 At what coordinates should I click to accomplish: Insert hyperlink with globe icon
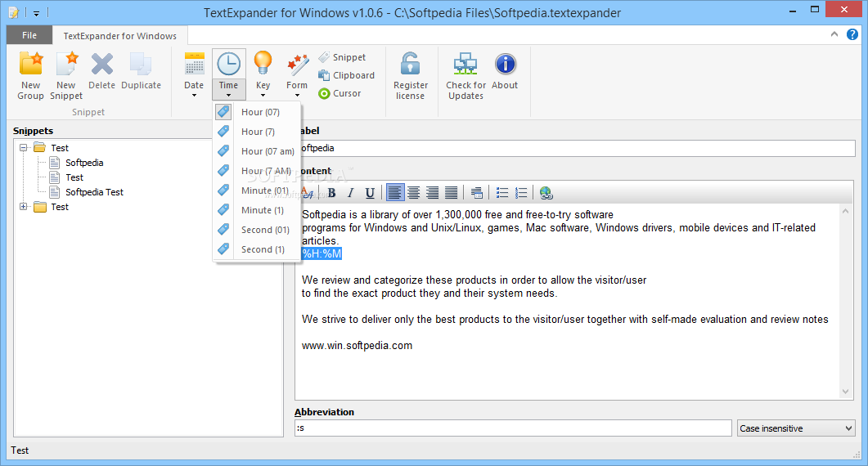546,193
